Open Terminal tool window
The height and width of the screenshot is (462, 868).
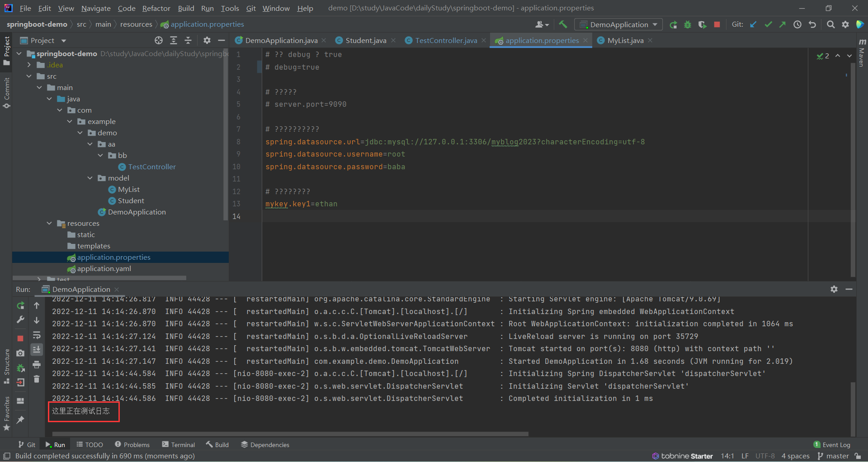[179, 445]
